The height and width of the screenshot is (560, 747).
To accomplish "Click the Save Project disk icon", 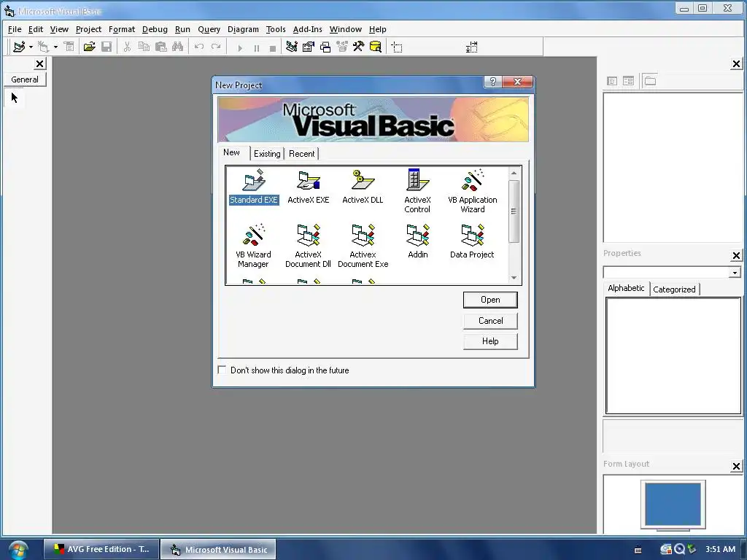I will point(107,47).
